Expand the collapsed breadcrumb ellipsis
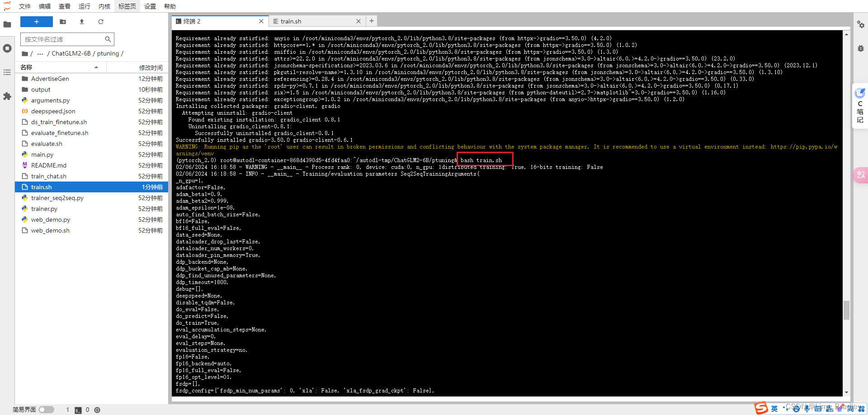Screen dimensions: 868x415 coord(40,53)
